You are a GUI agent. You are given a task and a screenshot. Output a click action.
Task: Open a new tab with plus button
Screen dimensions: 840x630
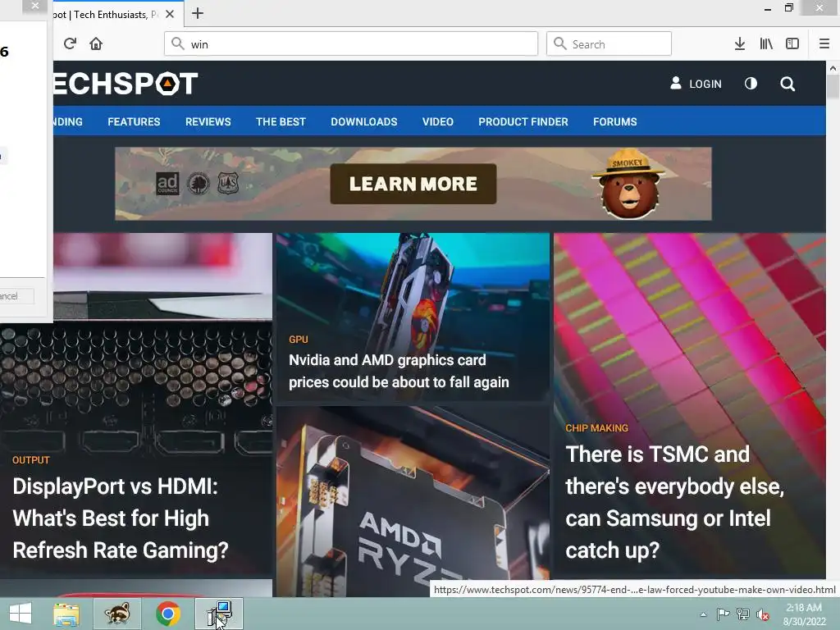(x=197, y=13)
